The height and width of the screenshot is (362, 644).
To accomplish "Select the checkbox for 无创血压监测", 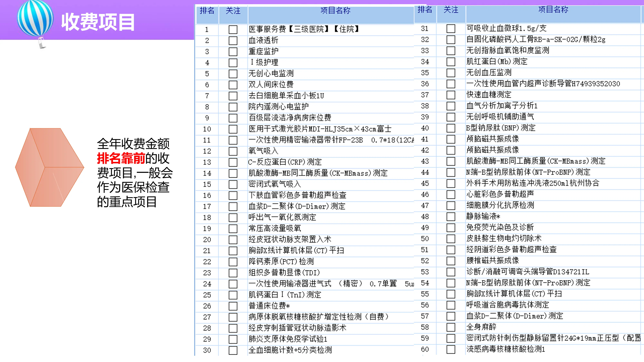I will [451, 73].
